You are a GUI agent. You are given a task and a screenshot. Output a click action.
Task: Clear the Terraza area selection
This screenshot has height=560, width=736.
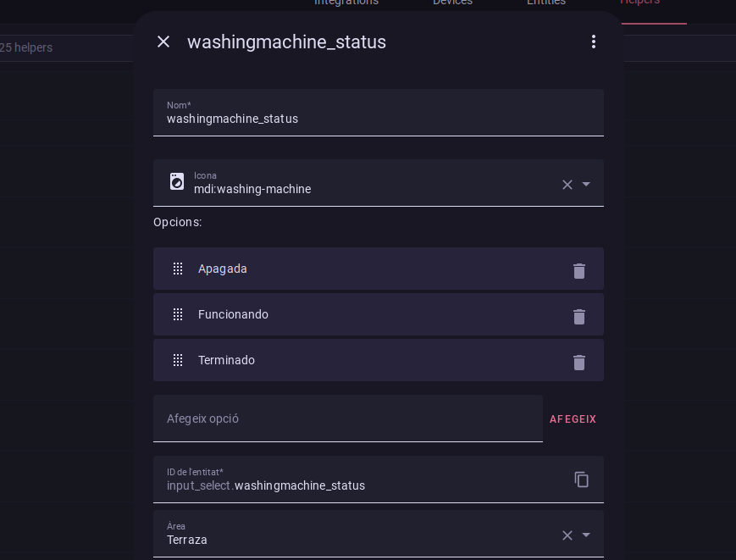pos(567,535)
